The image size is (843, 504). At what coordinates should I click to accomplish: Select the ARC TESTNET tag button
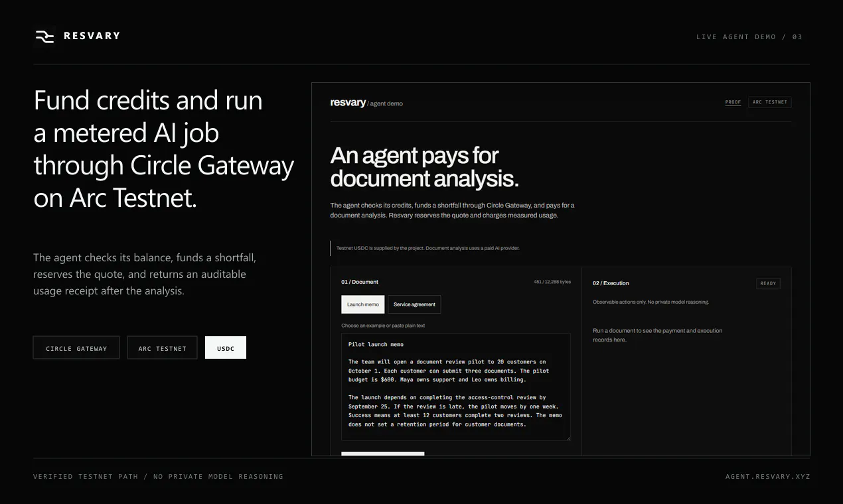click(163, 348)
